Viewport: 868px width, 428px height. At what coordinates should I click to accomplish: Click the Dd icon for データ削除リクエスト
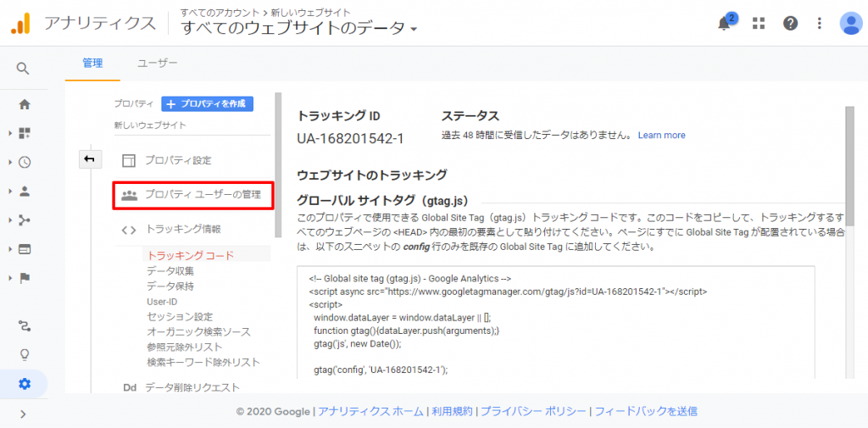pos(130,387)
